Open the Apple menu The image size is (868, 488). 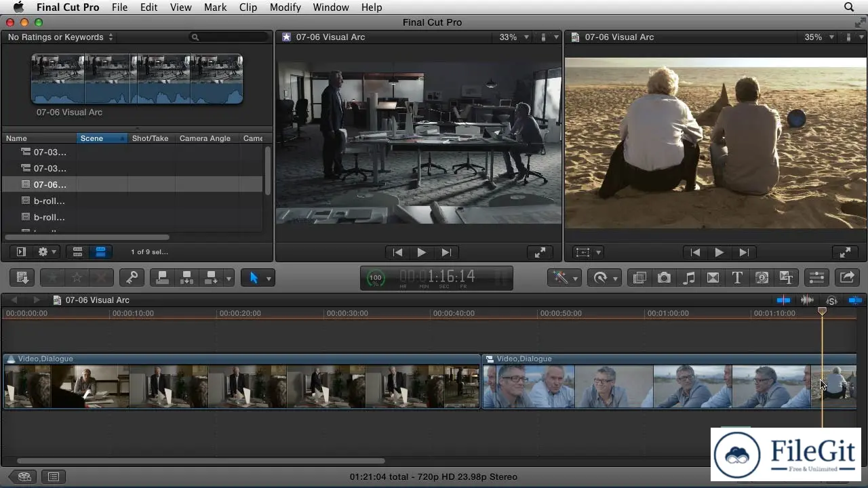coord(18,7)
